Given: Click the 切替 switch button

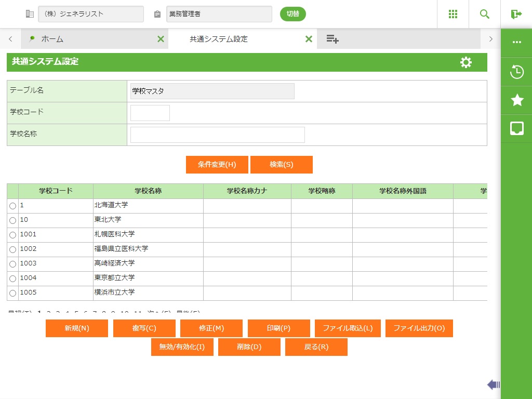Looking at the screenshot, I should pos(292,14).
